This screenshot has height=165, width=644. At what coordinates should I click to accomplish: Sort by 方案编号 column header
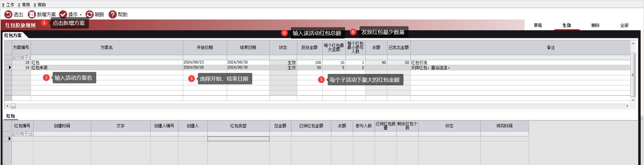[21, 47]
